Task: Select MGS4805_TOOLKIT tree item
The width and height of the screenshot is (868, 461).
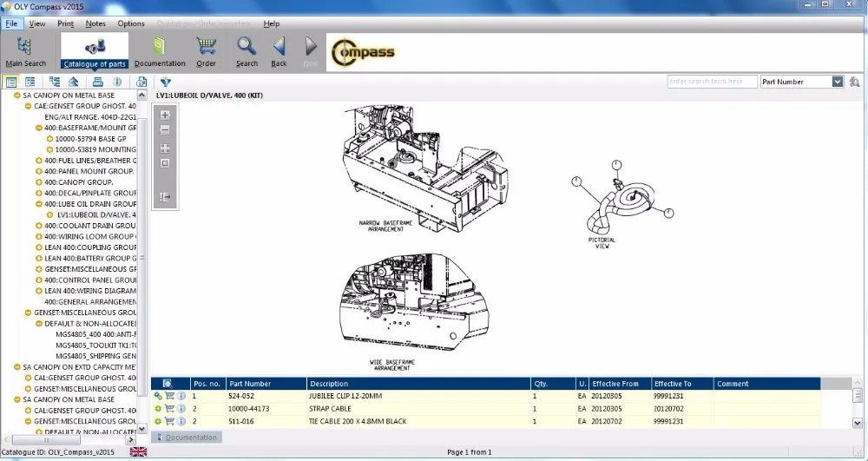Action: (96, 346)
